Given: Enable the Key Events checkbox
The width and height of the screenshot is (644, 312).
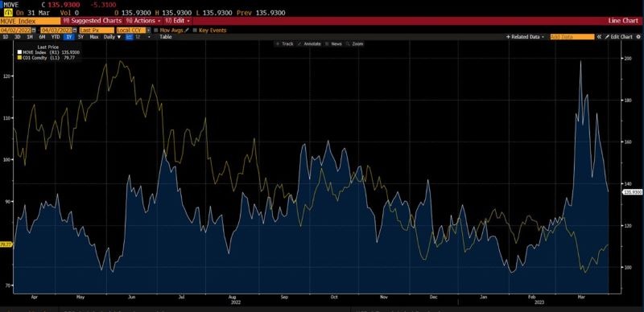Looking at the screenshot, I should coord(195,30).
